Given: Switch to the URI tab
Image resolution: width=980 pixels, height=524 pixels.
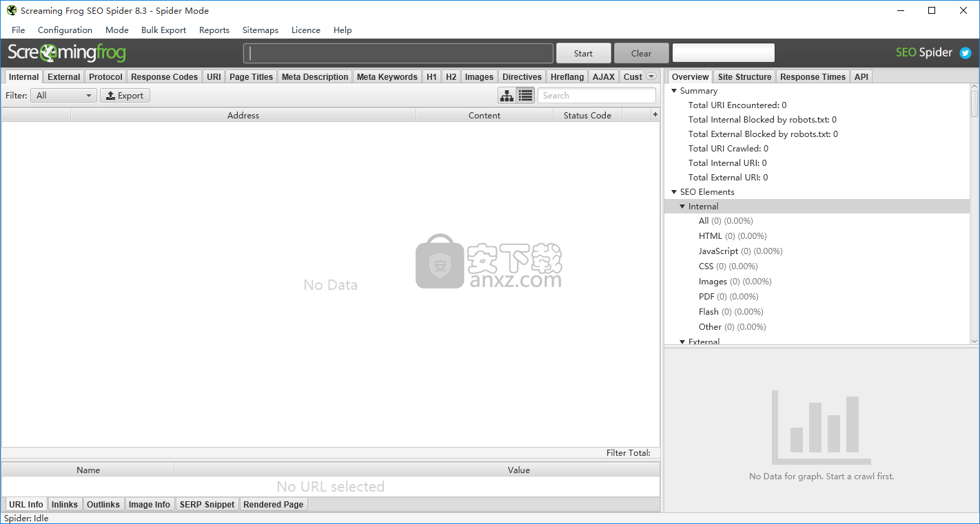Looking at the screenshot, I should pos(214,77).
